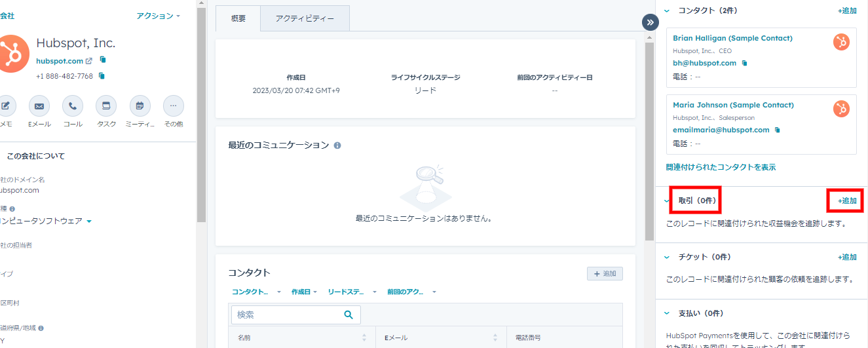Click the 会社 breadcrumb link
The width and height of the screenshot is (868, 348).
pos(7,16)
